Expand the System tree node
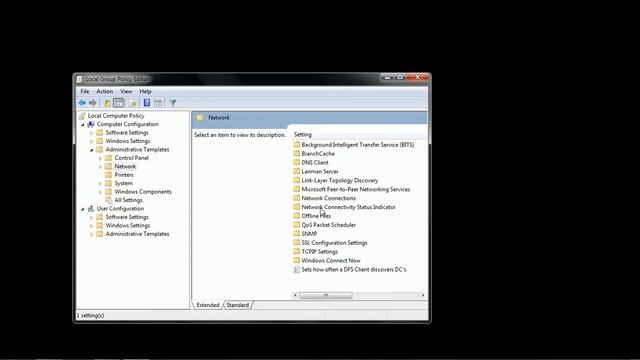This screenshot has width=640, height=360. (100, 184)
